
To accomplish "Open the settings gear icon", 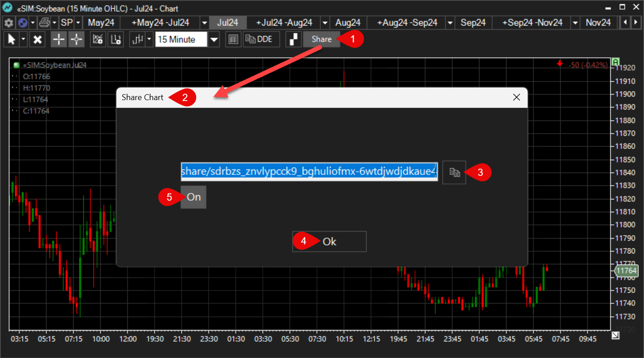I will click(8, 23).
